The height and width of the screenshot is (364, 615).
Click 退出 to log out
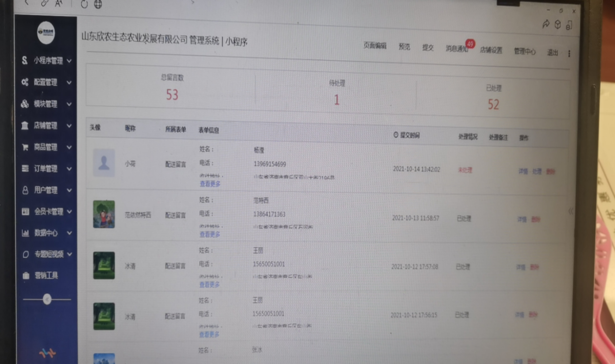pos(553,53)
